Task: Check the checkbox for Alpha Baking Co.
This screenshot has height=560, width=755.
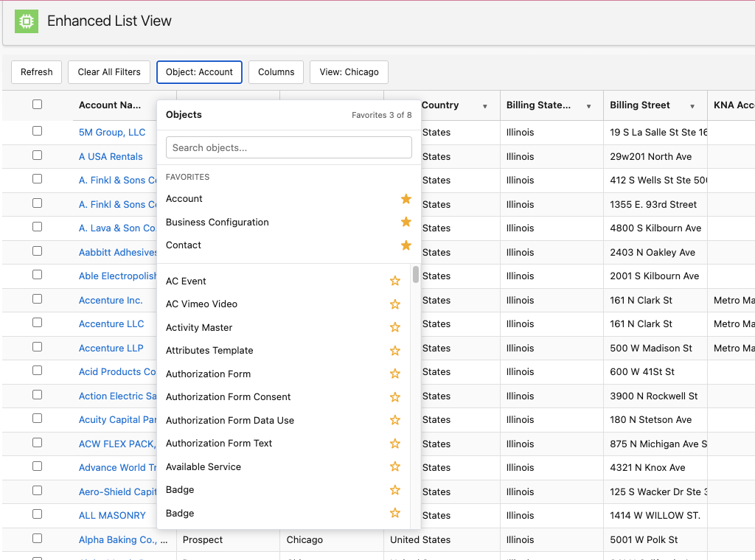Action: pyautogui.click(x=37, y=539)
